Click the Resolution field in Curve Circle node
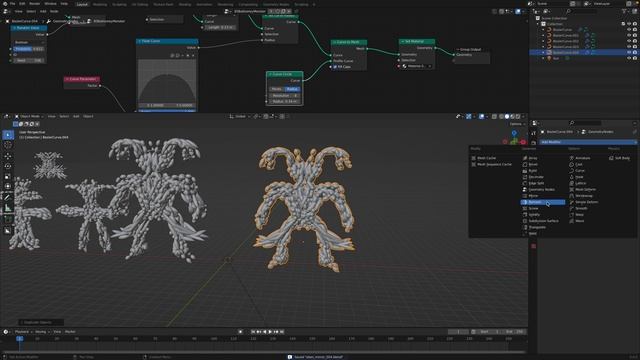 tap(284, 96)
